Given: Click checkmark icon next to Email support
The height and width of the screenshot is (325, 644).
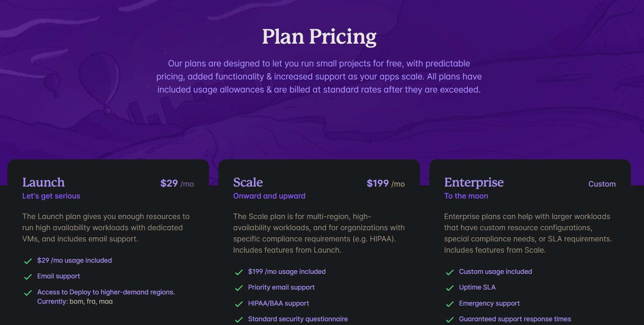Looking at the screenshot, I should 28,277.
